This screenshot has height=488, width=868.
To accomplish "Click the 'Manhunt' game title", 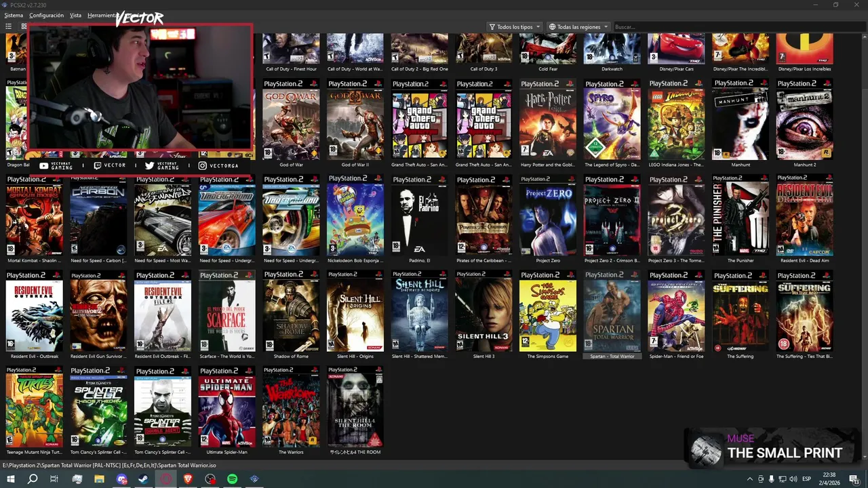I will click(741, 165).
